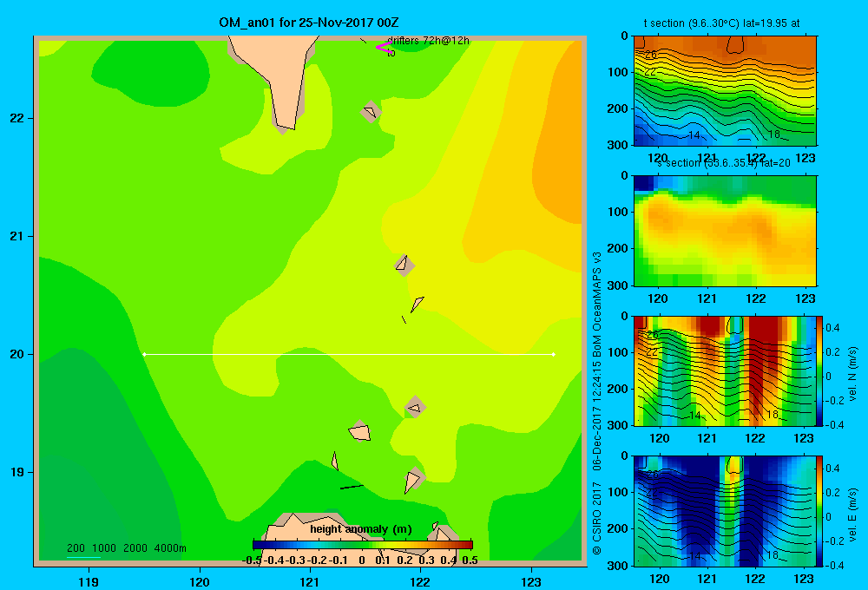
Task: Click latitude label 19 on main map axis
Action: (17, 472)
